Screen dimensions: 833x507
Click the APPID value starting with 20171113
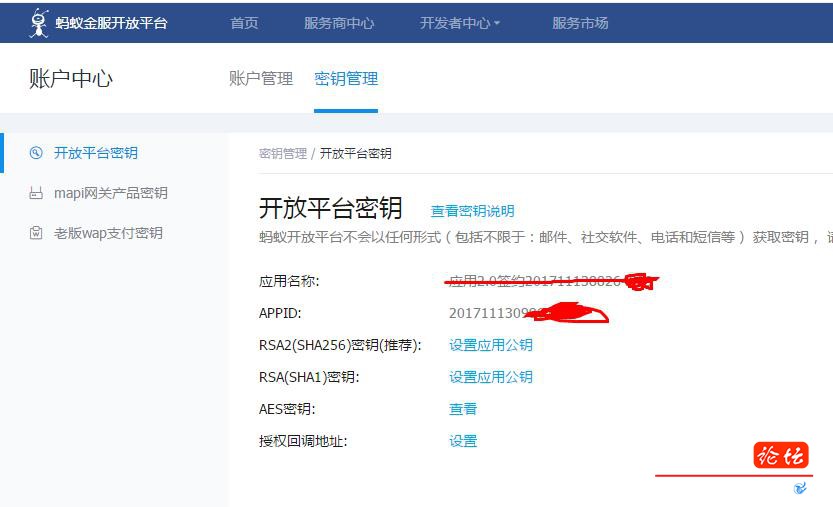(529, 313)
